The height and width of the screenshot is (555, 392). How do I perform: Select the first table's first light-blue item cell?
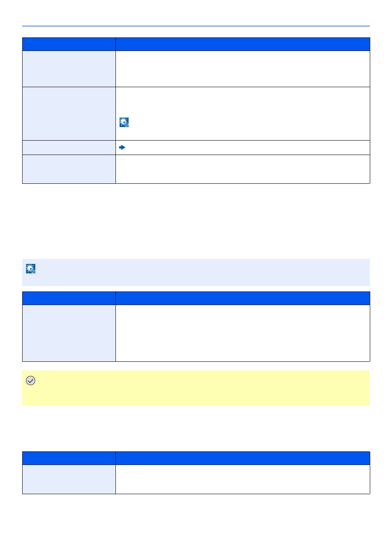69,69
